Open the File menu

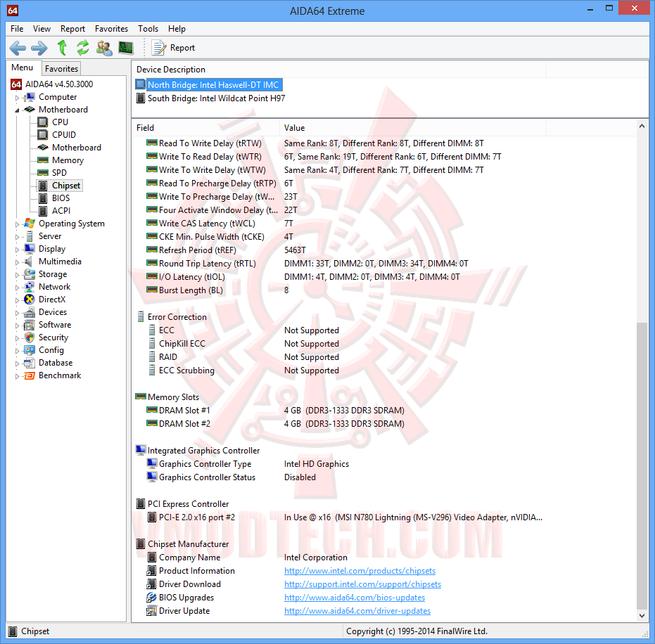point(17,29)
